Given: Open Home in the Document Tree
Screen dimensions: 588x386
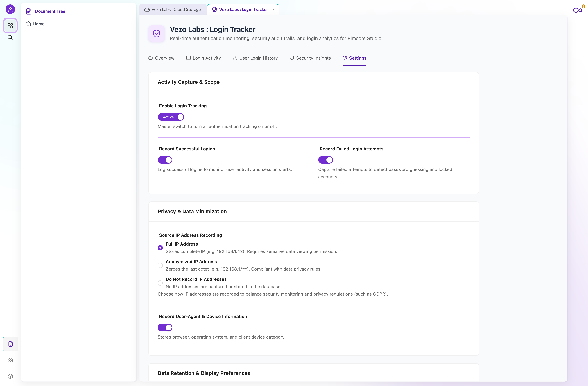Looking at the screenshot, I should [x=35, y=24].
